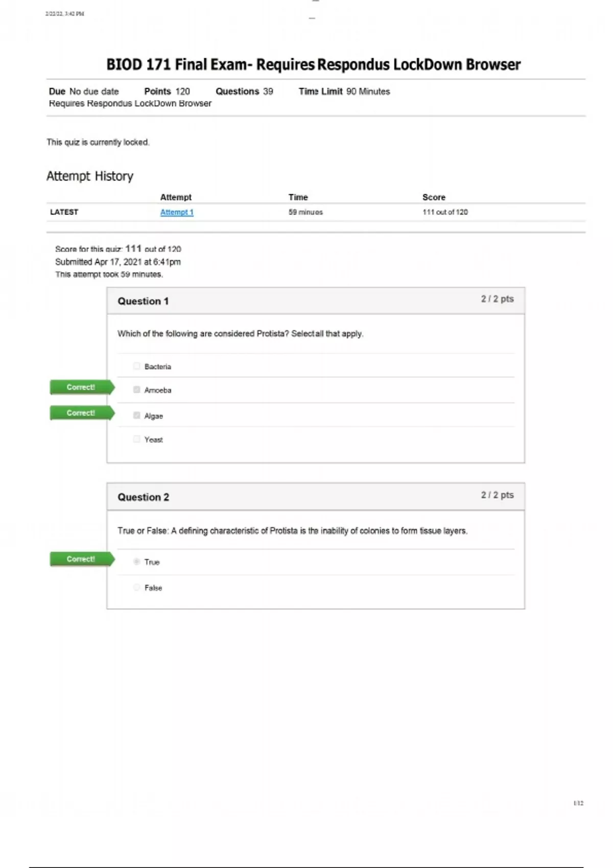Click the Correct! badge beside Amoeba
613x868 pixels.
82,387
